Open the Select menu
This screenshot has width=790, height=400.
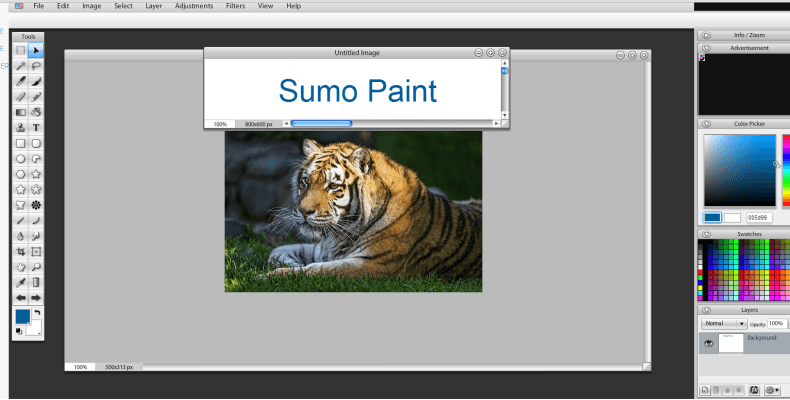pos(123,6)
